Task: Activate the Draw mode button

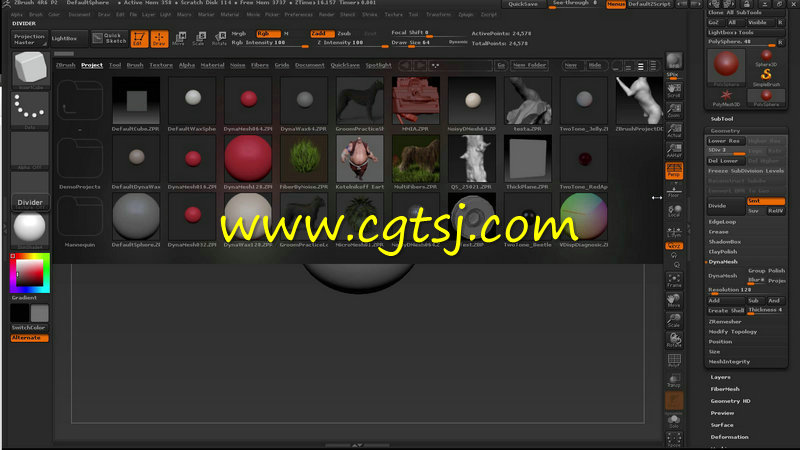Action: tap(159, 39)
